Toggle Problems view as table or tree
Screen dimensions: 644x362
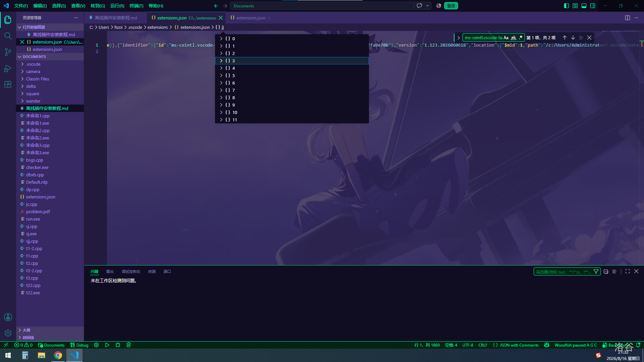pos(614,271)
